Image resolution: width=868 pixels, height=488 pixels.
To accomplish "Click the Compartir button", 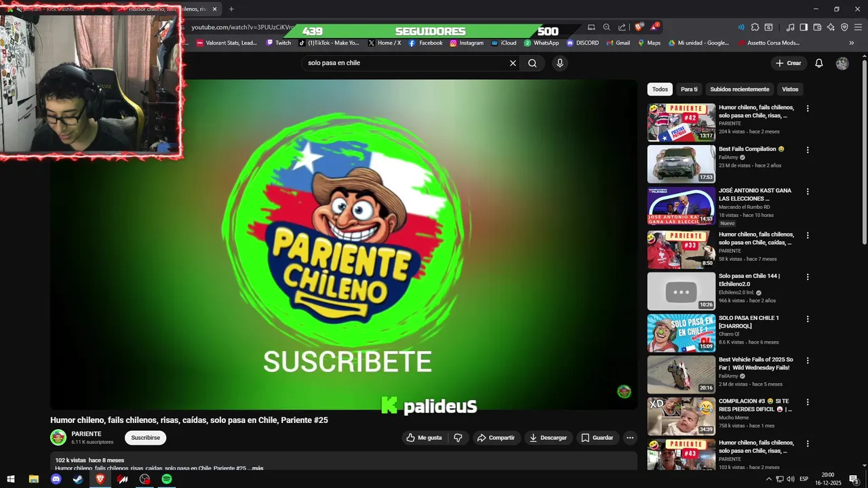I will coord(496,438).
